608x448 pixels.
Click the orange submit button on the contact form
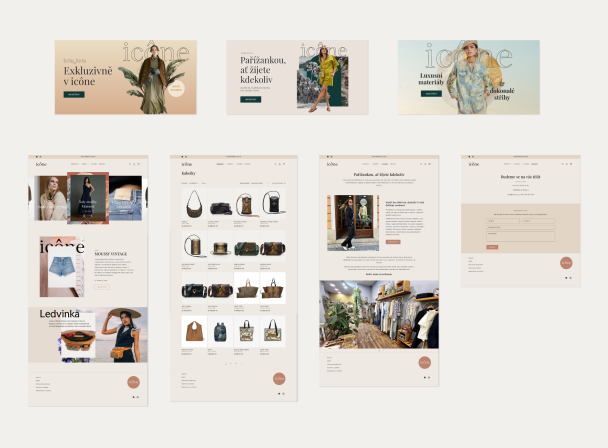pos(492,247)
